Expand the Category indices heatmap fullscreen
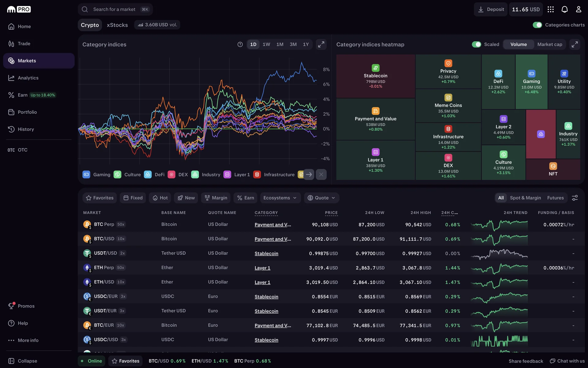 (x=575, y=44)
